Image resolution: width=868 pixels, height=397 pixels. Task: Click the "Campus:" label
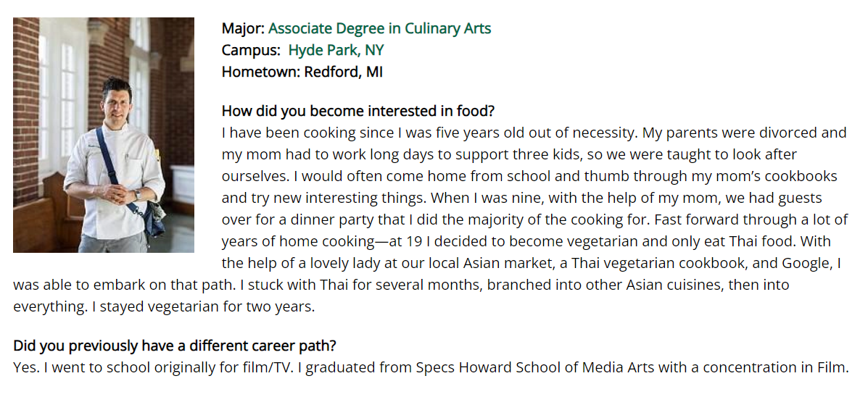tap(251, 50)
